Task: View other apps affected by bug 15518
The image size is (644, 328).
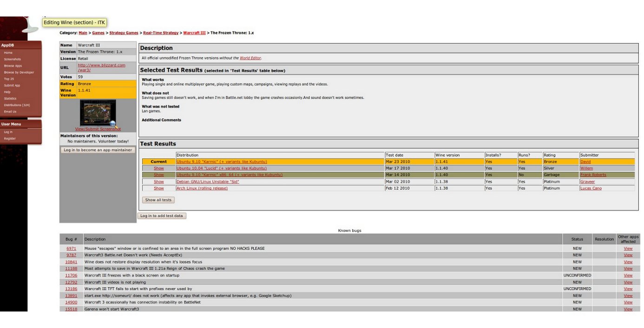Action: 628,309
